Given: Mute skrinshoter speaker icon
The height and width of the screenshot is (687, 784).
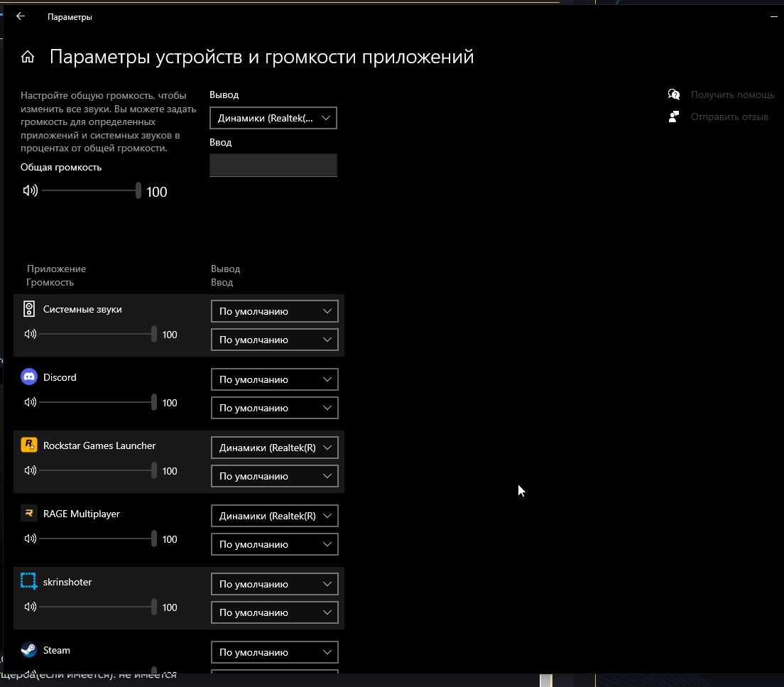Looking at the screenshot, I should coord(30,607).
